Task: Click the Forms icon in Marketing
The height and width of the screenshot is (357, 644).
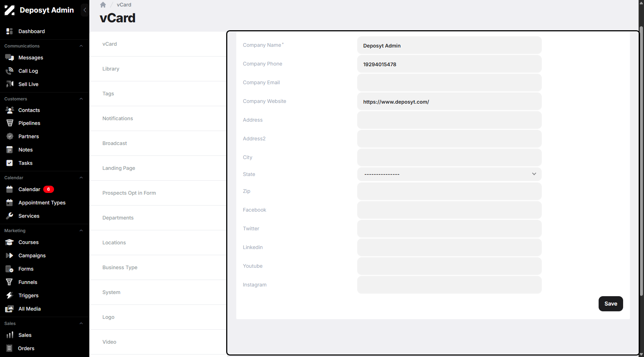Action: coord(10,269)
